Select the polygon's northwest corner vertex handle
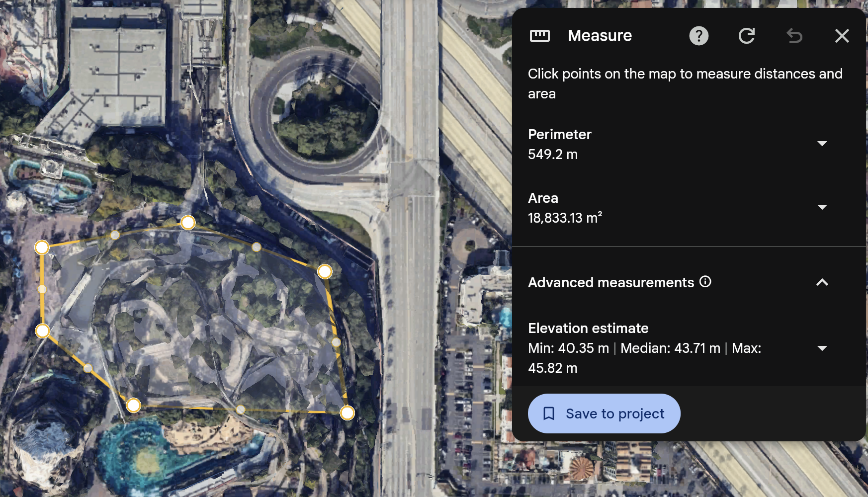The height and width of the screenshot is (497, 868). 42,247
